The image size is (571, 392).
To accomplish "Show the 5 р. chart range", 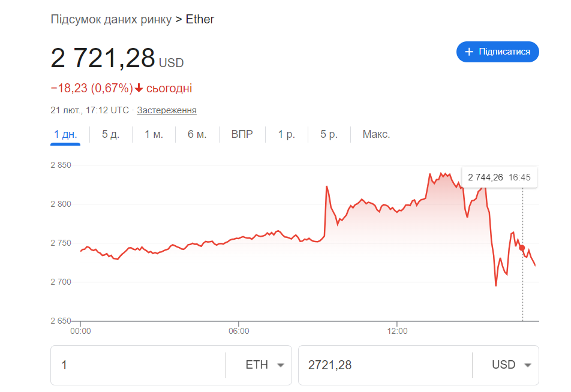I will 329,134.
